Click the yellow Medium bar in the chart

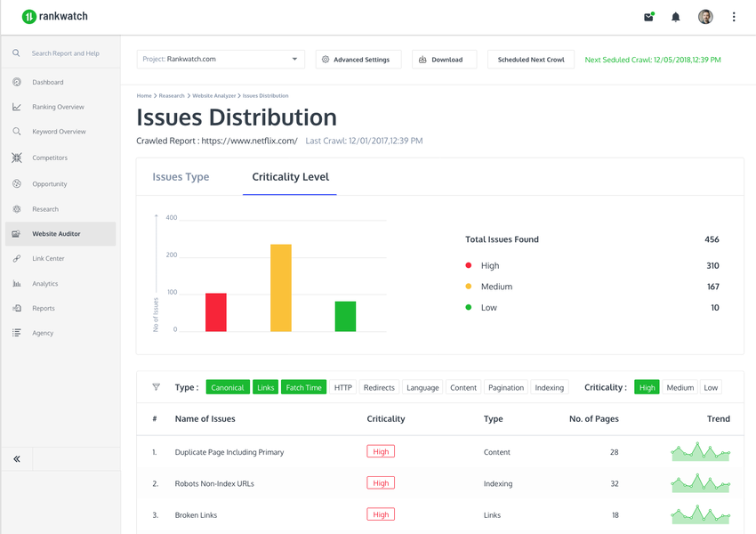[x=280, y=287]
